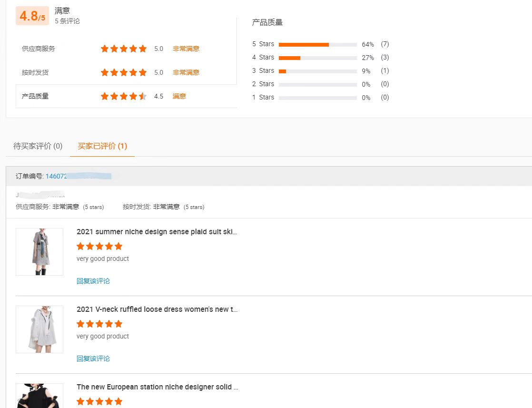Open the order number 146072 link
The image size is (532, 408).
(79, 176)
